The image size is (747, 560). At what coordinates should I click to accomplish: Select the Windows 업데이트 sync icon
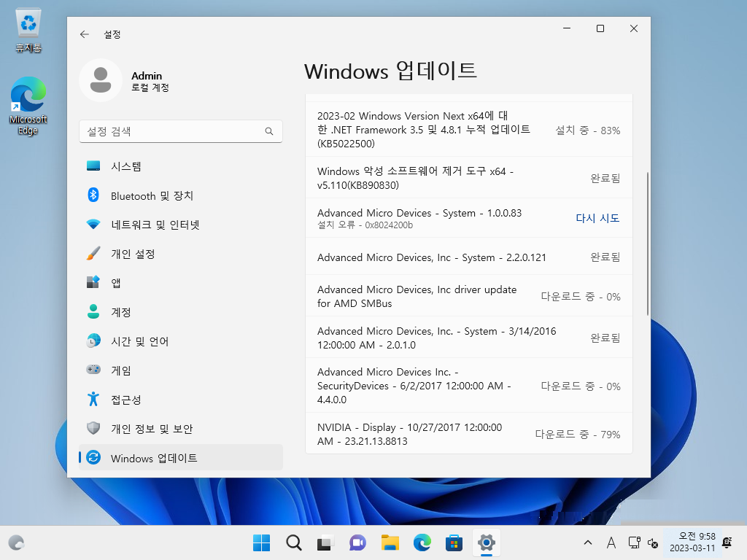point(93,458)
